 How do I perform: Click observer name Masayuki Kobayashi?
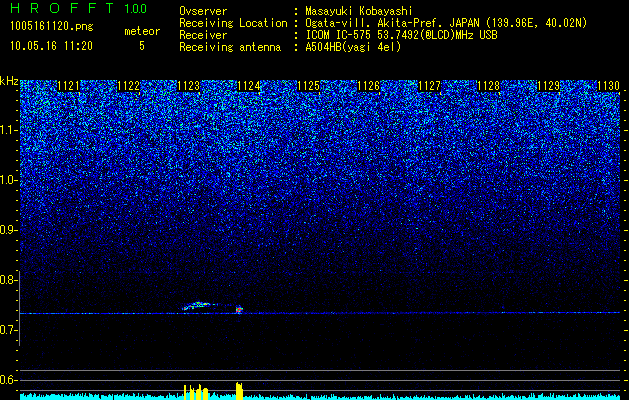359,11
